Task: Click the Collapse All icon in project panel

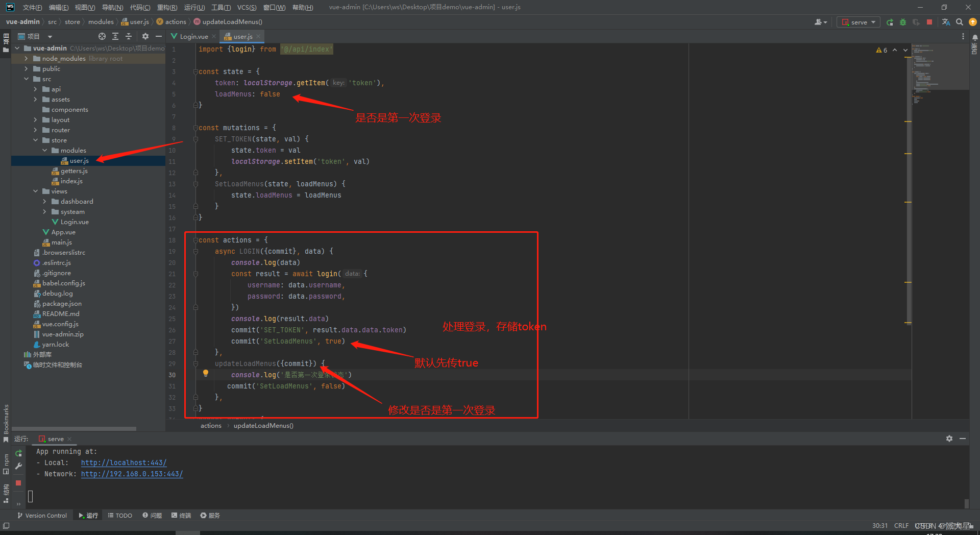Action: (x=129, y=36)
